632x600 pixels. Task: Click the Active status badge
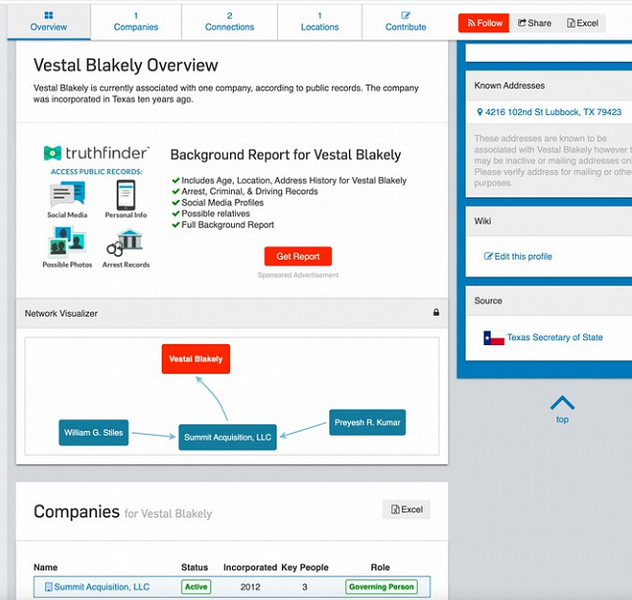[x=196, y=587]
